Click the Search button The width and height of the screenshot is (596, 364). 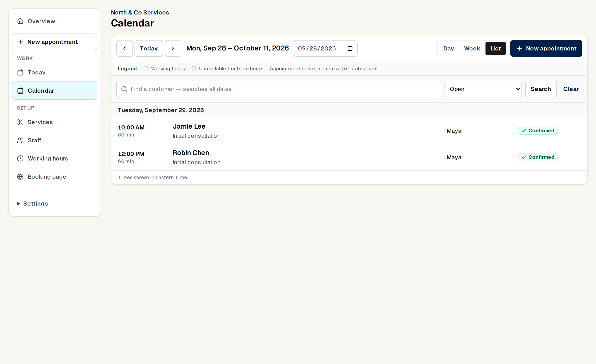pos(541,89)
